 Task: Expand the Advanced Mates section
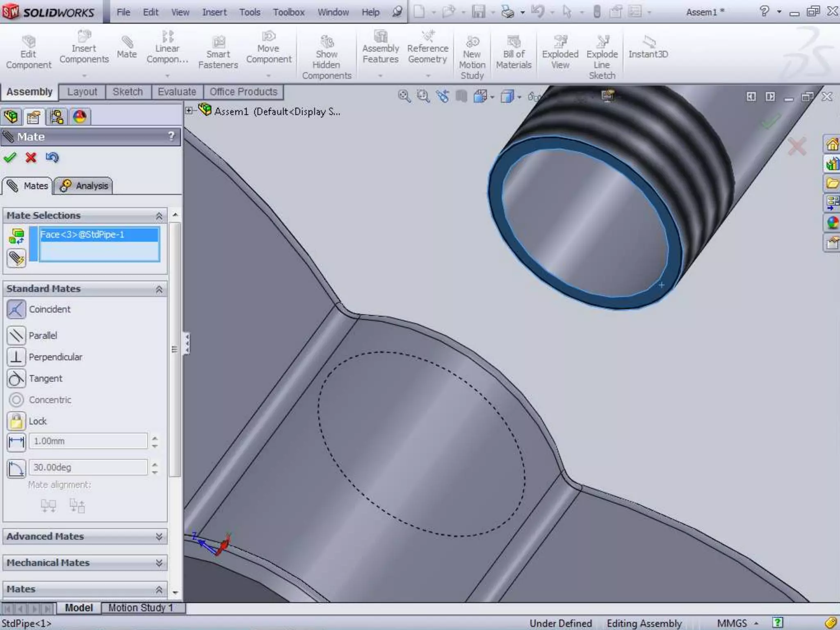pyautogui.click(x=159, y=536)
